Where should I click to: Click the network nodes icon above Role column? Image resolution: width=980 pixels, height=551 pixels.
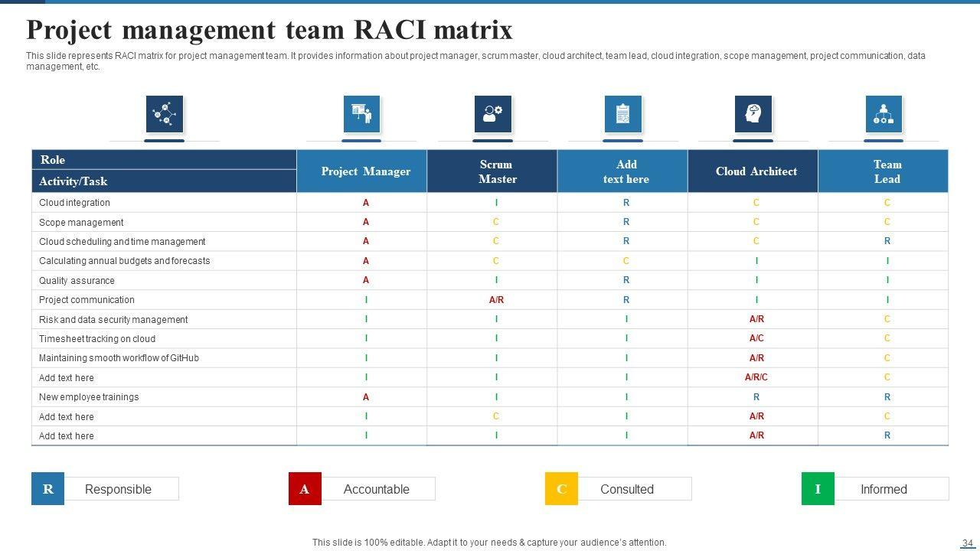click(165, 114)
